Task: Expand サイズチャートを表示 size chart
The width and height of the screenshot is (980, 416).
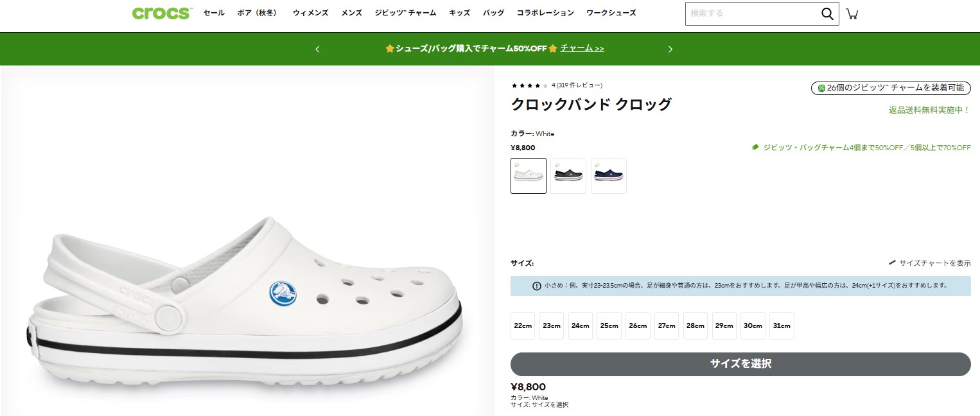Action: [932, 262]
